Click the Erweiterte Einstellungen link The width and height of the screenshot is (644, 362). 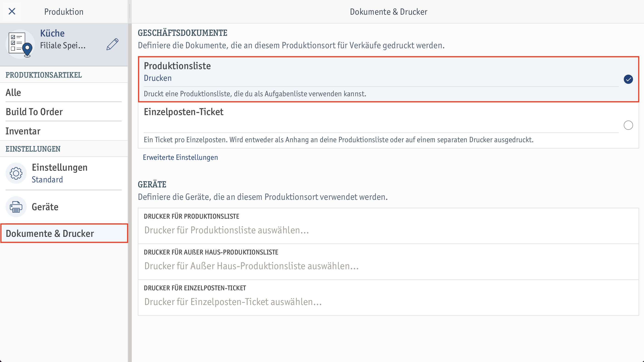180,157
